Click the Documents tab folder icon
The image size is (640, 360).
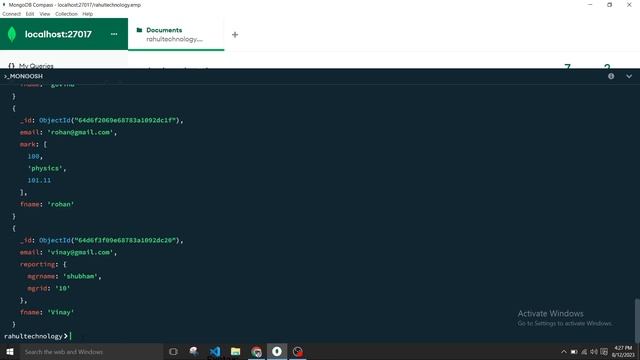(139, 30)
